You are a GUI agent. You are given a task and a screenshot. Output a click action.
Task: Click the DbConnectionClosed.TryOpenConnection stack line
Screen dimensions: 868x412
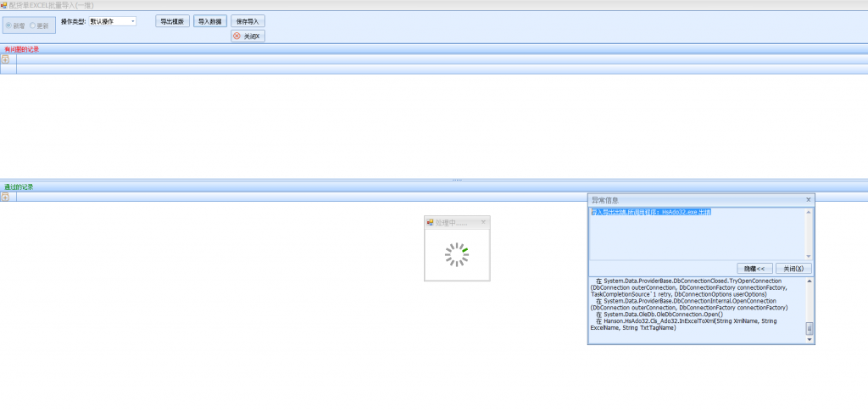point(688,288)
